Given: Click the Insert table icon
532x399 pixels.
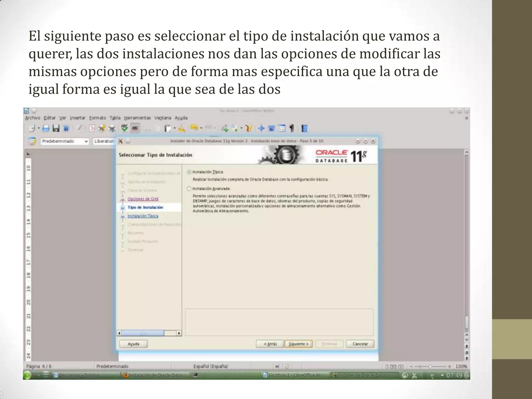Looking at the screenshot, I should tap(235, 128).
